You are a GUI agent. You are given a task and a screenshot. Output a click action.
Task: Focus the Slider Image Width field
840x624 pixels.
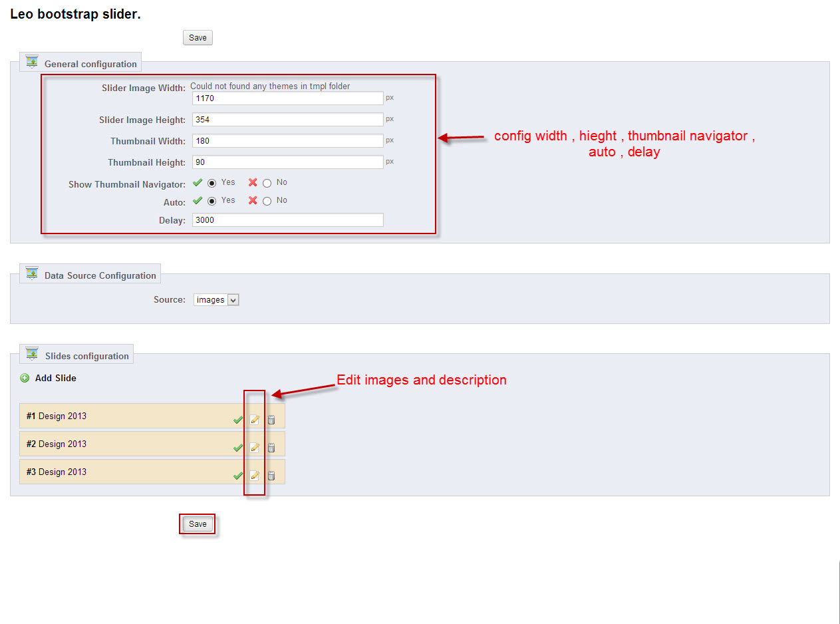pos(288,98)
